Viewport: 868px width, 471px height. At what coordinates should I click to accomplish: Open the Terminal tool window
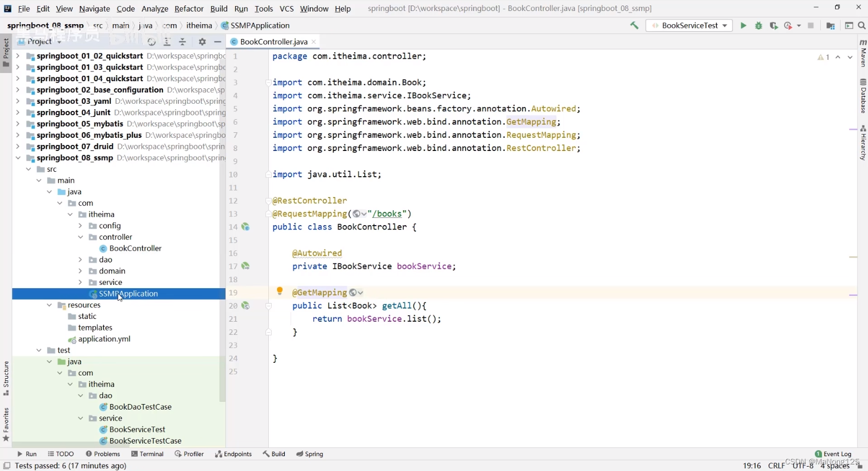pyautogui.click(x=148, y=454)
